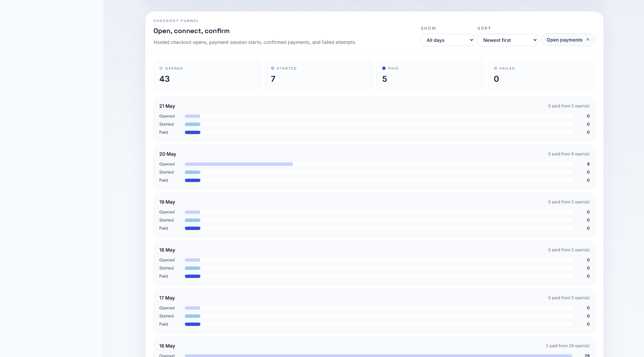Click the arrow icon on Open payments

point(587,40)
